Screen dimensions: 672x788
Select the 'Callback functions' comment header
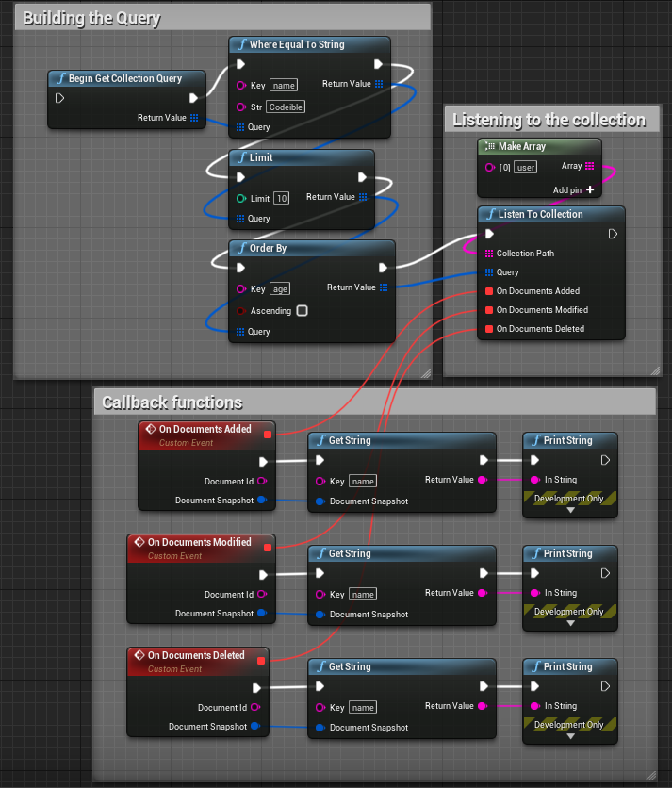tap(375, 402)
